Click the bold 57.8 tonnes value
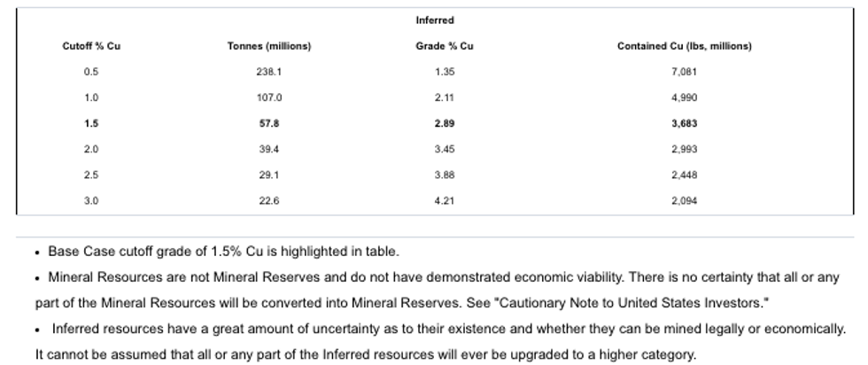The height and width of the screenshot is (365, 868). pos(269,124)
